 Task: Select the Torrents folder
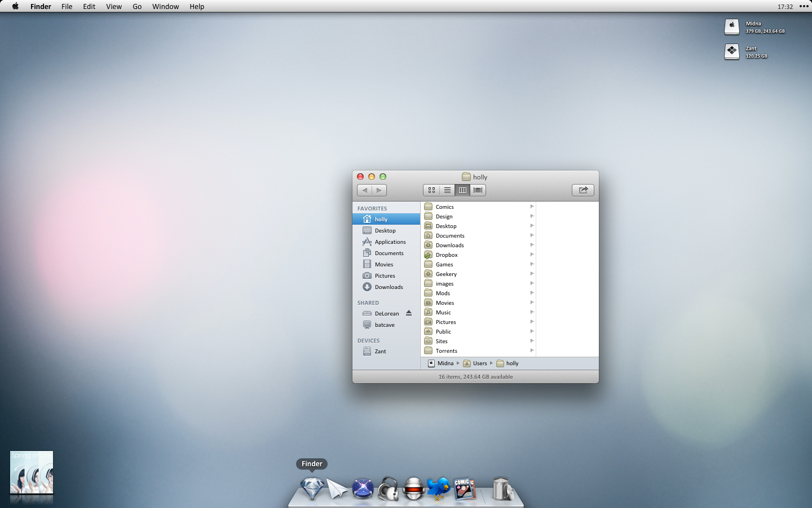pos(478,351)
